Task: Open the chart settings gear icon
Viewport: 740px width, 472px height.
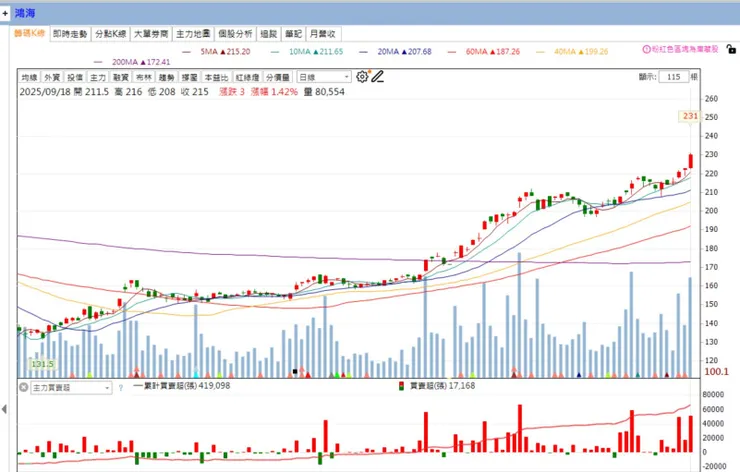Action: 362,77
